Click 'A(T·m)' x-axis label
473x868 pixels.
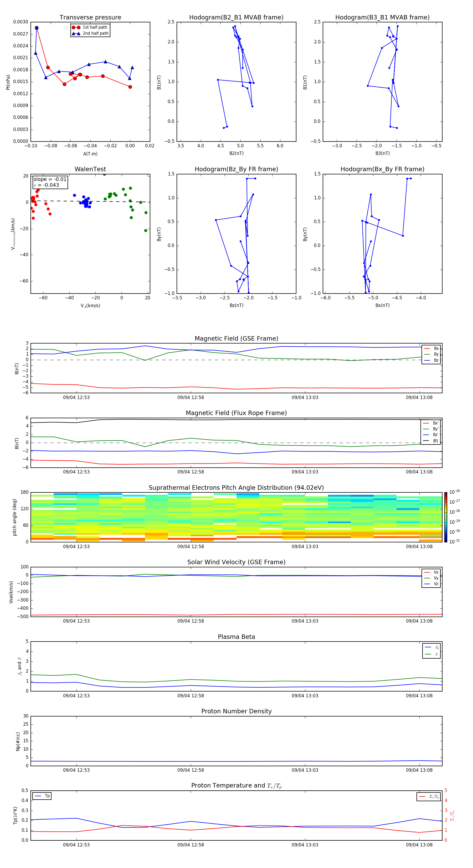90,154
